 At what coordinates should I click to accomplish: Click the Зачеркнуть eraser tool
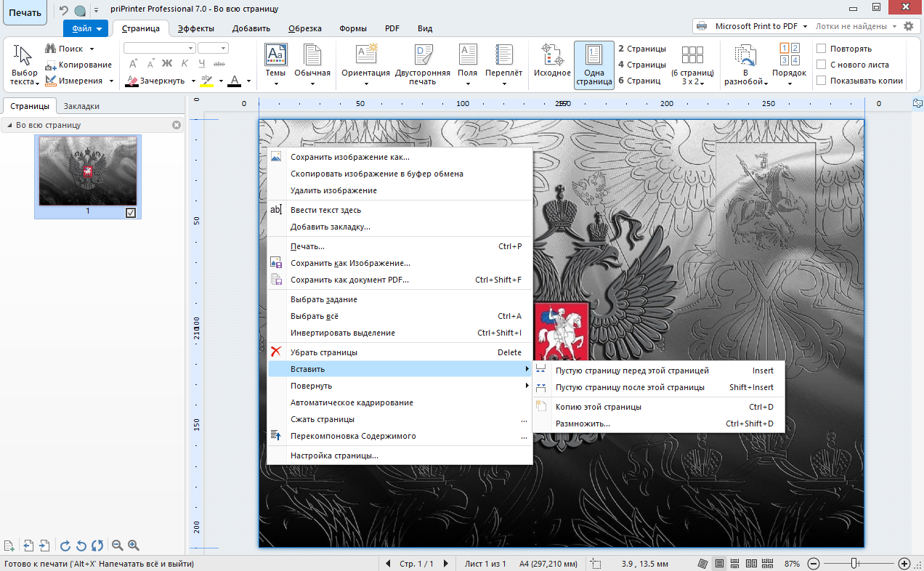pyautogui.click(x=155, y=81)
